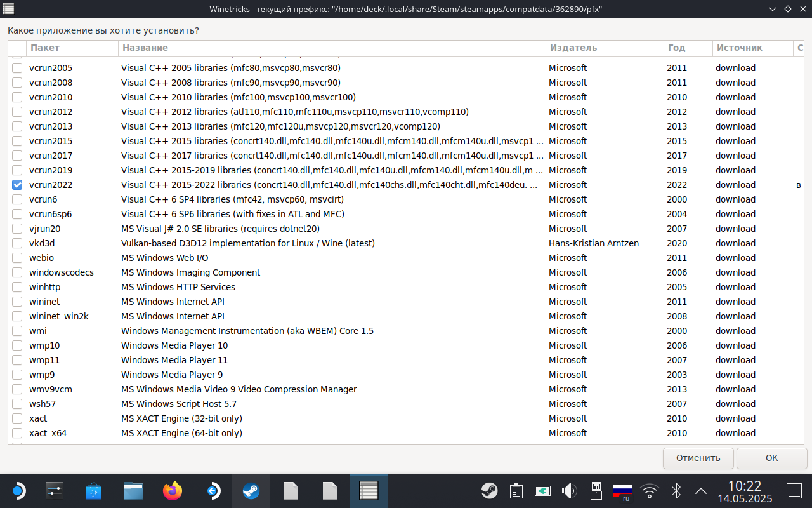Click the Hans-Kristian Arntzen publisher cell
Screen dimensions: 812x508
point(594,243)
